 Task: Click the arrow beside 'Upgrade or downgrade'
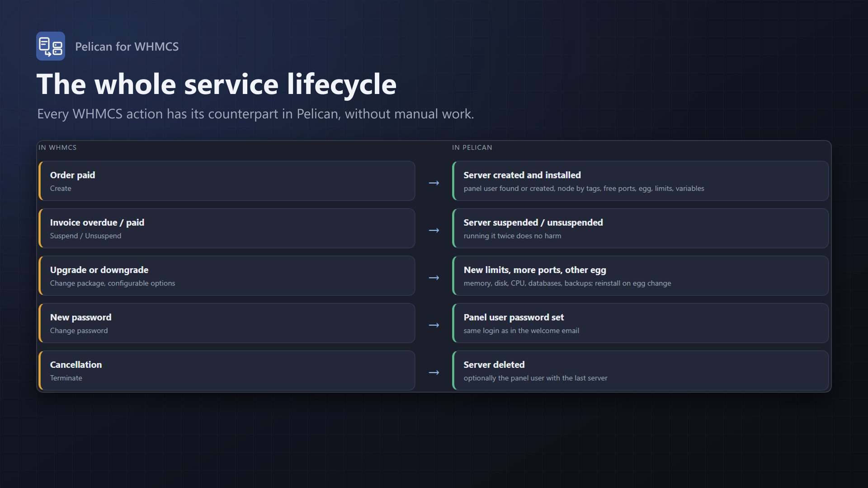click(x=434, y=278)
